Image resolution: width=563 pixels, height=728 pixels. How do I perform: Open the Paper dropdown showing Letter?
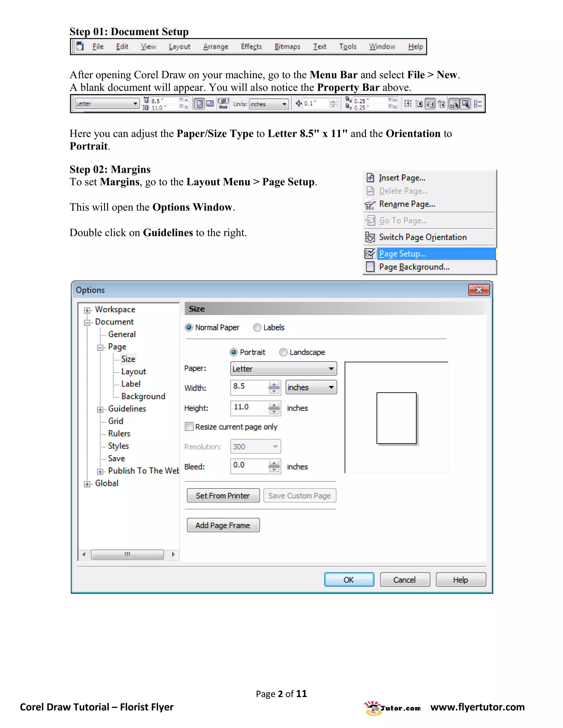pyautogui.click(x=283, y=369)
